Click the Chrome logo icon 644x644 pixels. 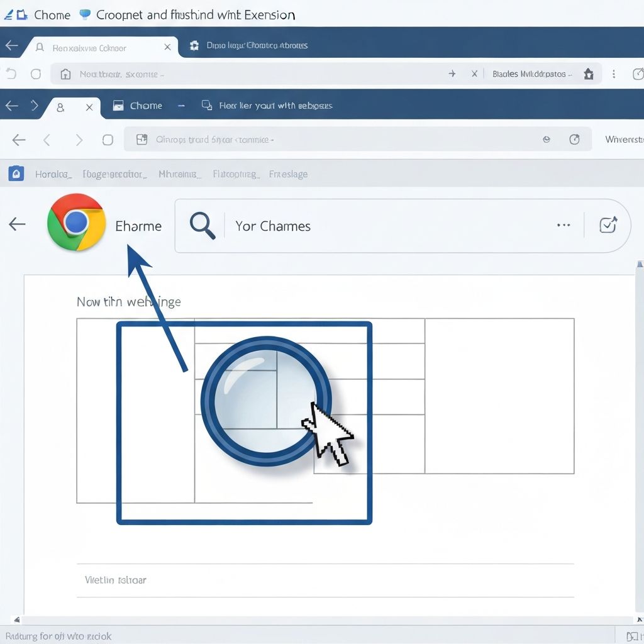pos(76,225)
